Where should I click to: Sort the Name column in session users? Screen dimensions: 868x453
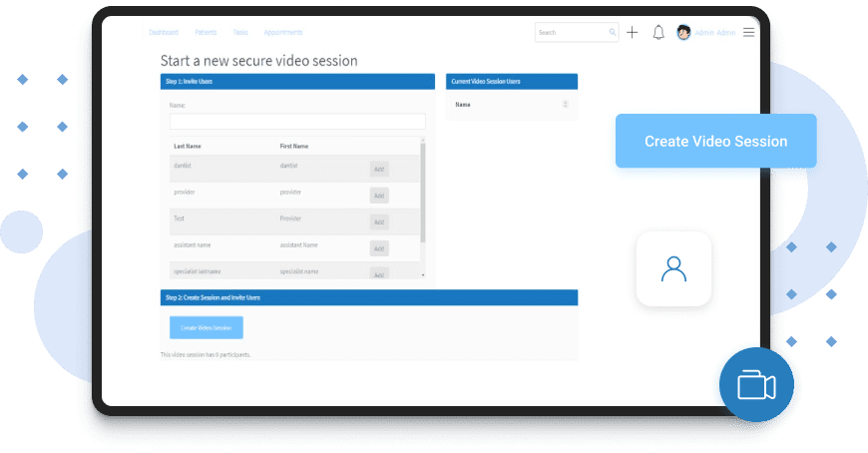(566, 104)
